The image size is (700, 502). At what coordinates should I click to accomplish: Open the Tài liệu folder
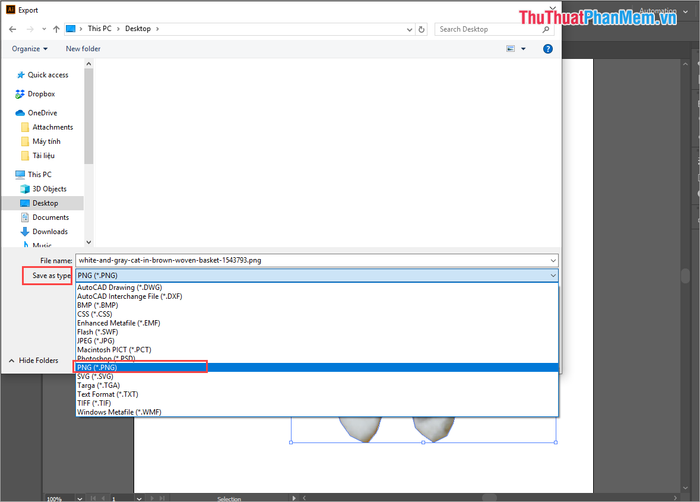point(38,156)
